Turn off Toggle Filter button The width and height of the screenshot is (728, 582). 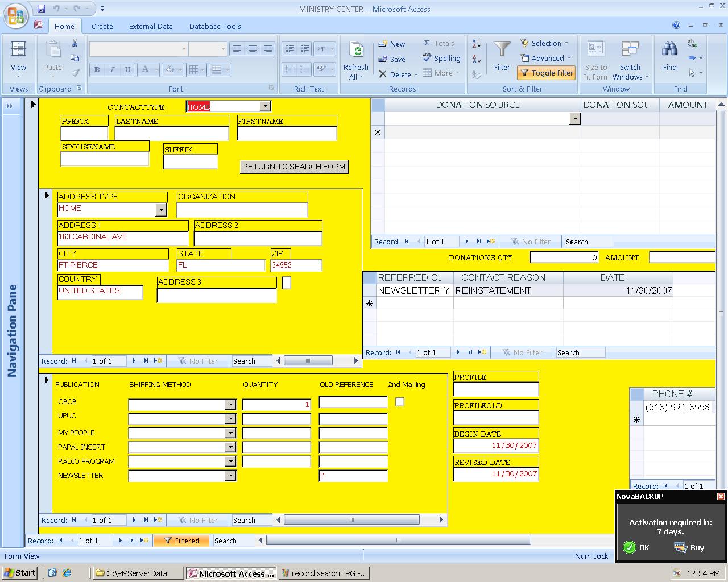coord(547,73)
